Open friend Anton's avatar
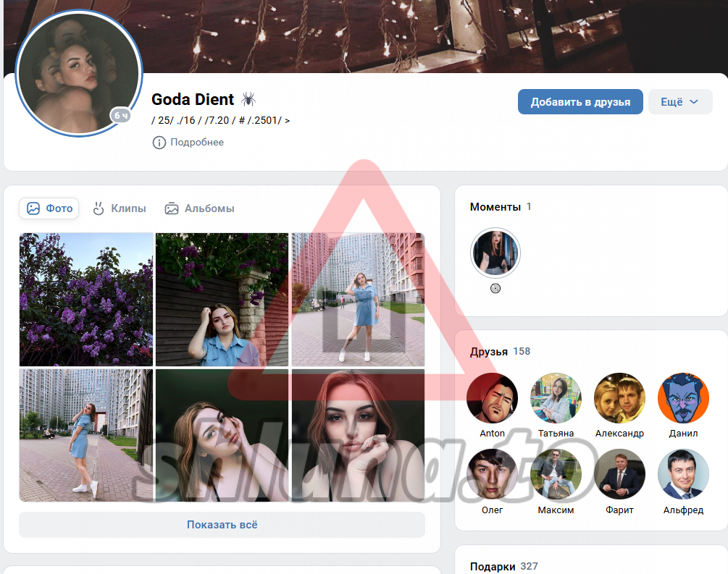The height and width of the screenshot is (574, 728). [x=493, y=398]
